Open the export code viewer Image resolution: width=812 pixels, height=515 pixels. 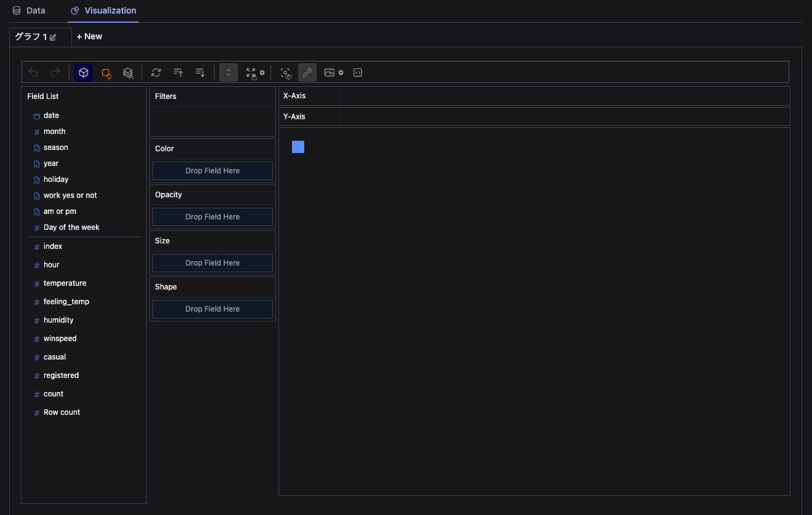tap(358, 72)
